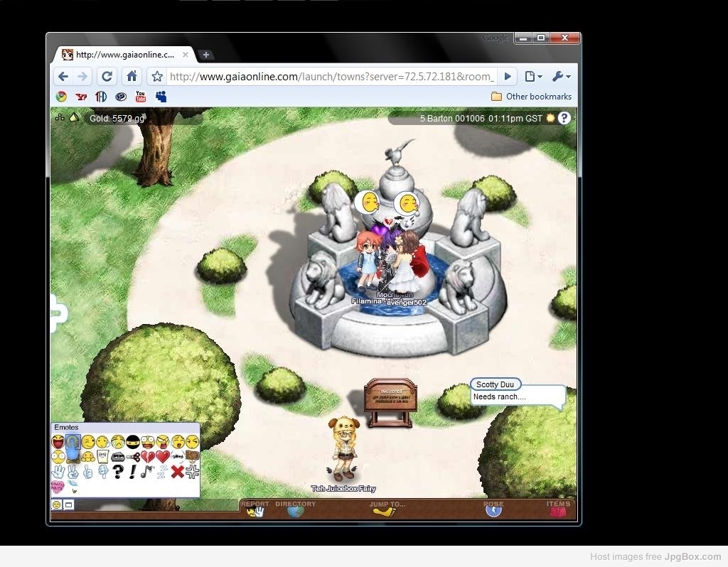Choose the winking smiley emote
The width and height of the screenshot is (728, 567).
88,442
